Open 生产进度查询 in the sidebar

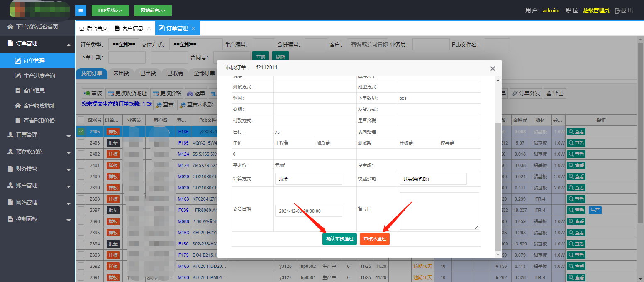point(39,76)
